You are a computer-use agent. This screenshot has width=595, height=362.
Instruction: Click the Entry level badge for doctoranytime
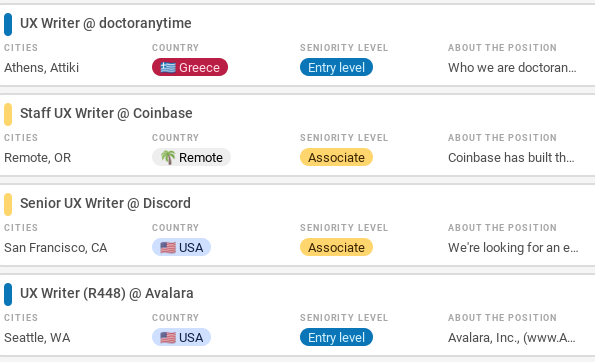(336, 67)
